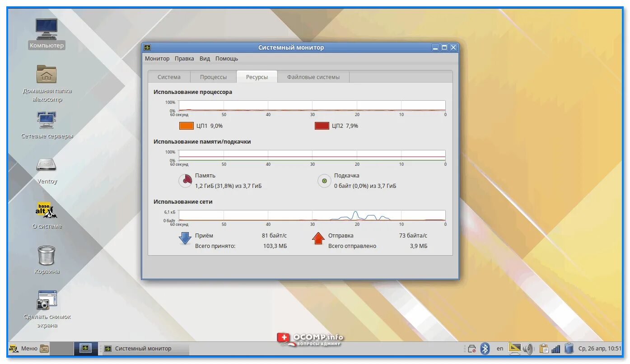
Task: Click the text '1,2 ГиБ (31,8%) из 3,7 ГиБ'
Action: pyautogui.click(x=229, y=186)
